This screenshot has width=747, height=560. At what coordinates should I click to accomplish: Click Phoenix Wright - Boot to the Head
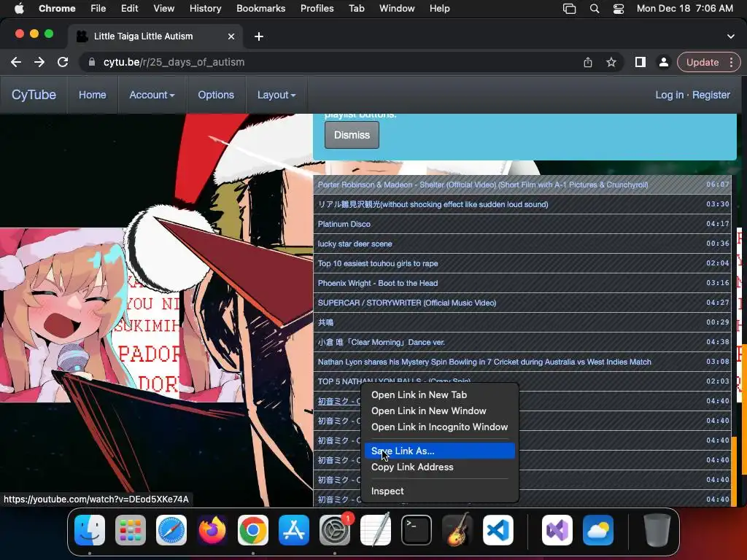click(x=522, y=283)
